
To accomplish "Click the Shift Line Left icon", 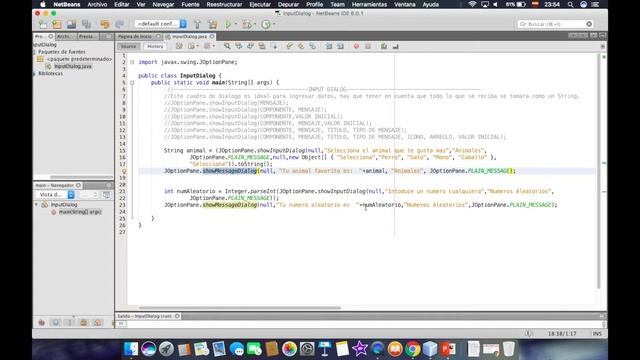I will coord(329,47).
